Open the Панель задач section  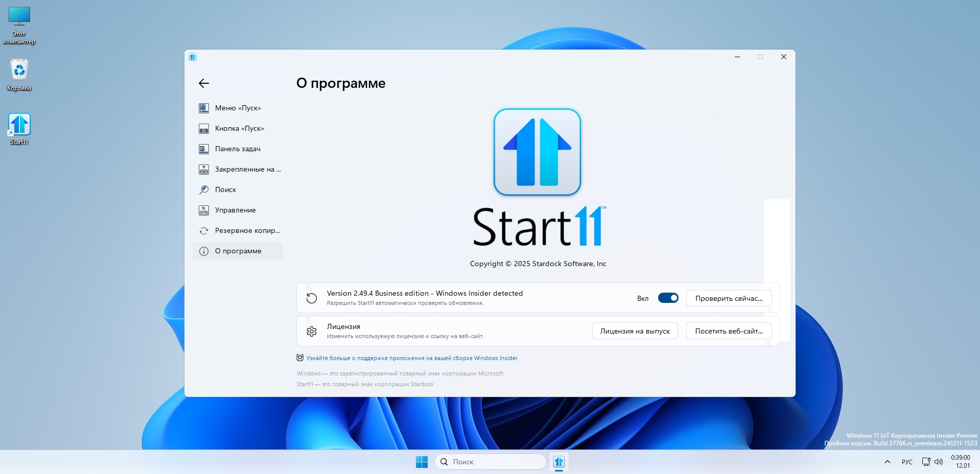click(238, 149)
